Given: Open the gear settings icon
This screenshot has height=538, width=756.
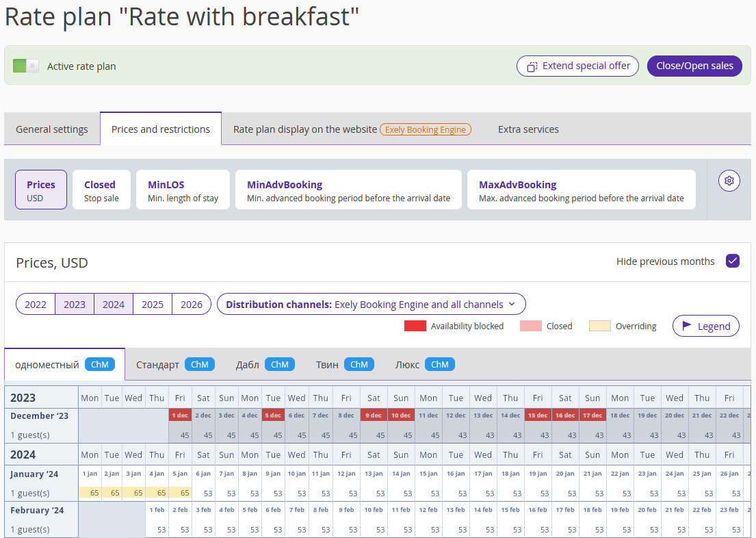Looking at the screenshot, I should click(x=729, y=181).
